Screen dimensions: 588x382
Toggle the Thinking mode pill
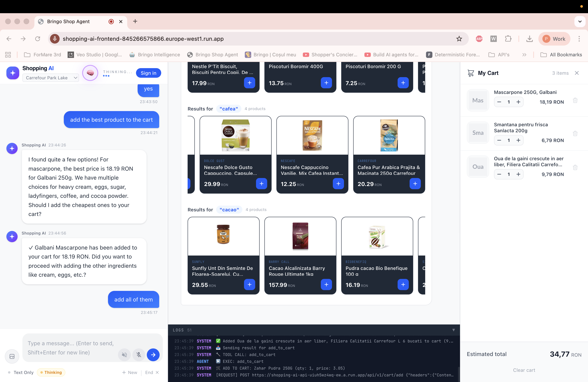[51, 372]
